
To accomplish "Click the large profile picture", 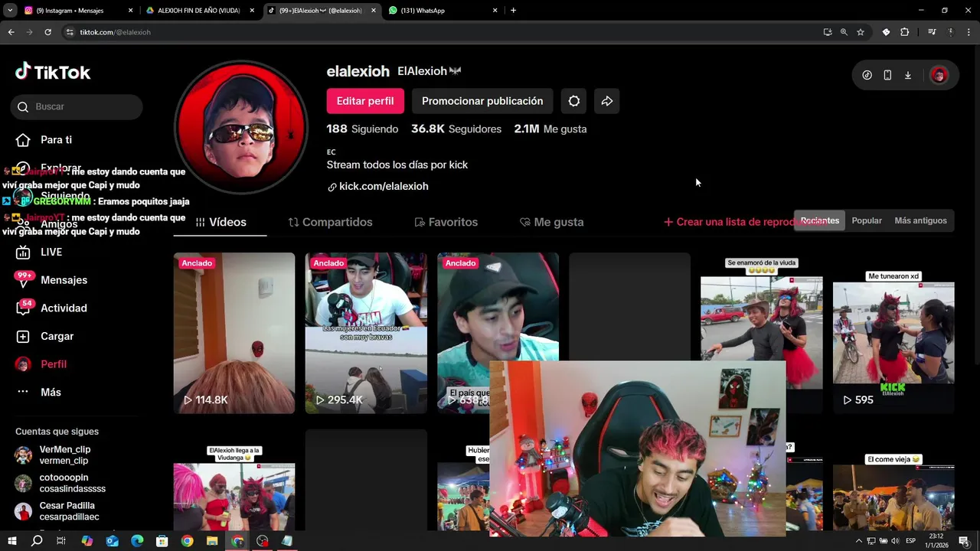I will pos(241,127).
